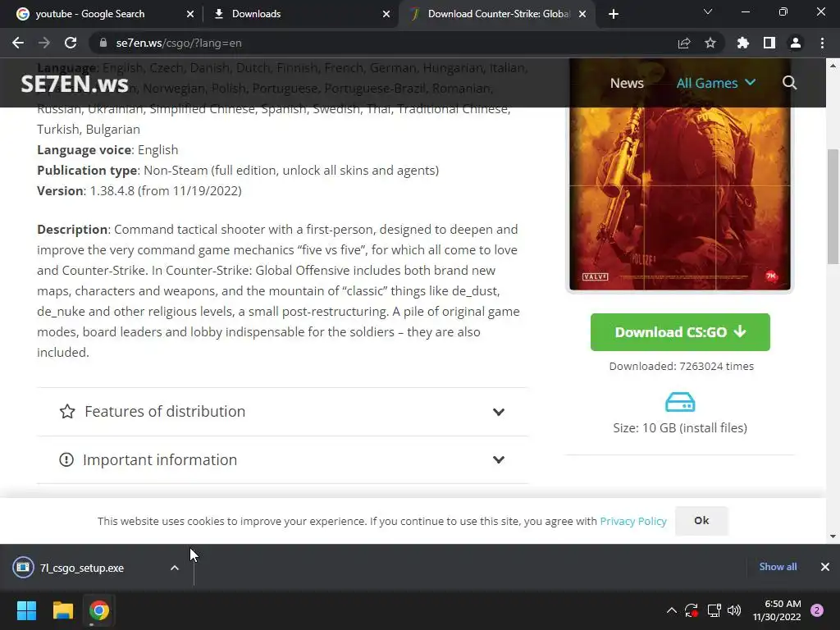Viewport: 840px width, 630px height.
Task: Open the Privacy Policy link
Action: point(633,521)
